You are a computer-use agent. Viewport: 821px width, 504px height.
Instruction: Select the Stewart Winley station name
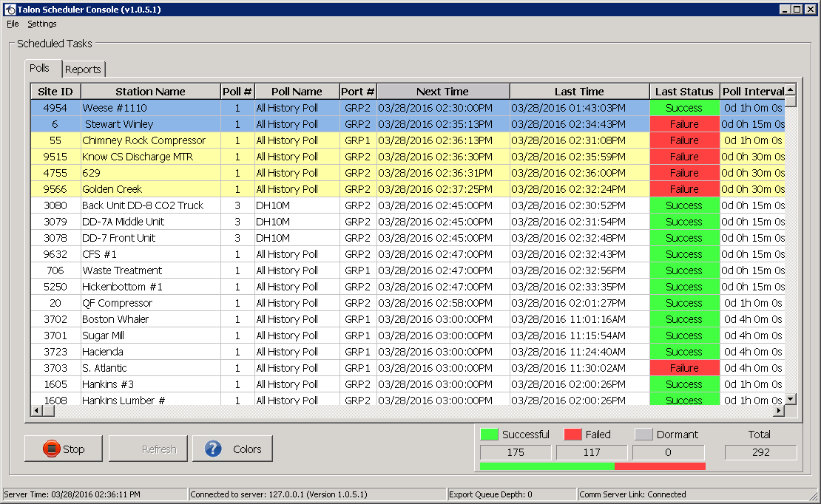pyautogui.click(x=119, y=124)
